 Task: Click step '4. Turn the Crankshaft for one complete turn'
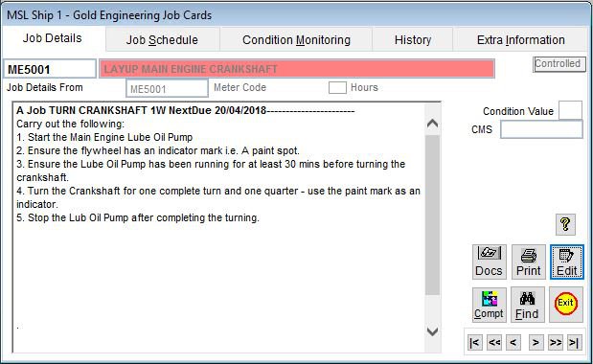[218, 197]
